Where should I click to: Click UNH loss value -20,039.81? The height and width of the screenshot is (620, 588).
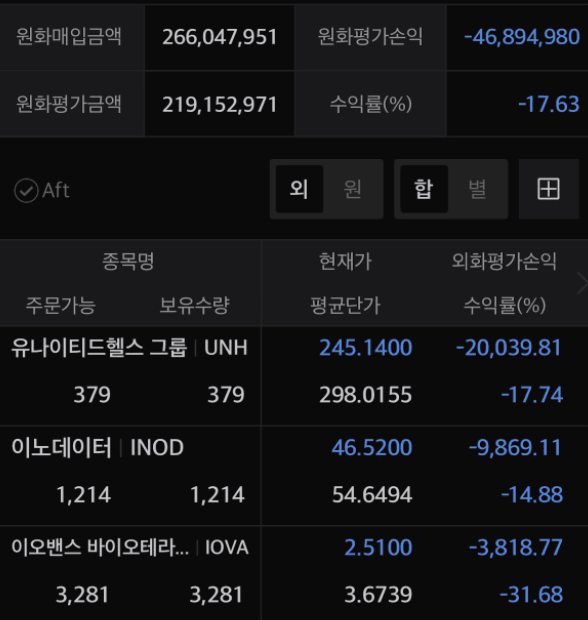click(x=509, y=348)
